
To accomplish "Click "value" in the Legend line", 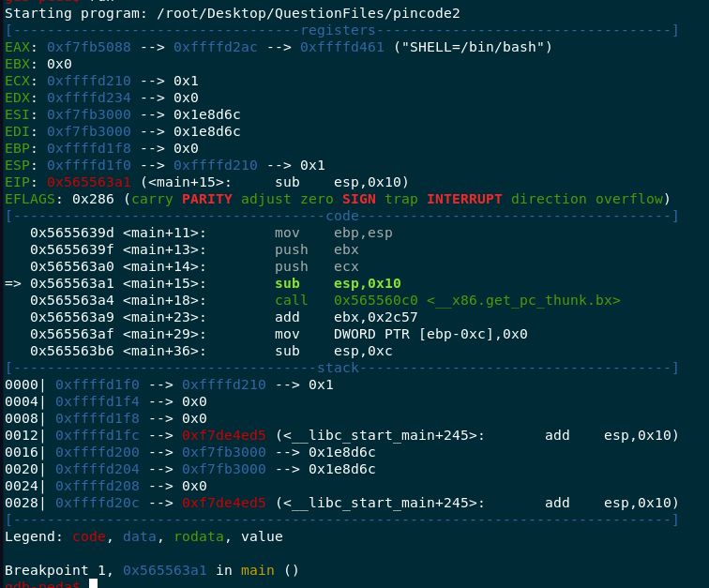I will pos(262,536).
